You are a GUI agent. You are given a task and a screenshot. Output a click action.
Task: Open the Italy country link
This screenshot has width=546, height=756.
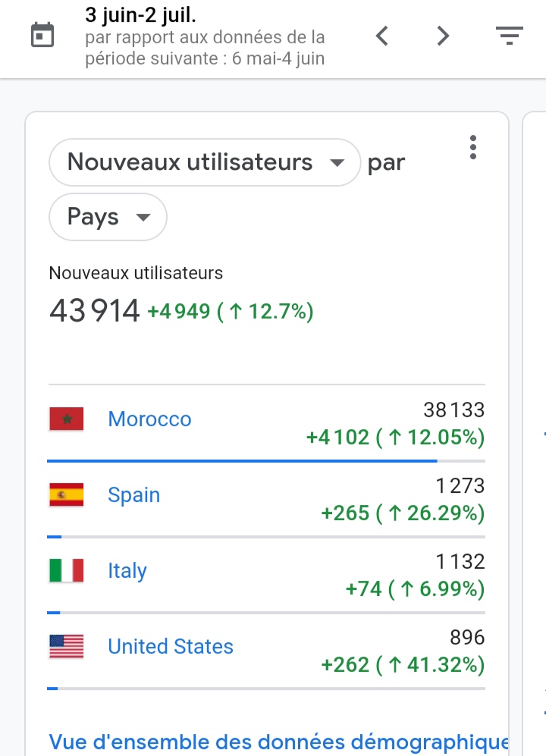127,571
